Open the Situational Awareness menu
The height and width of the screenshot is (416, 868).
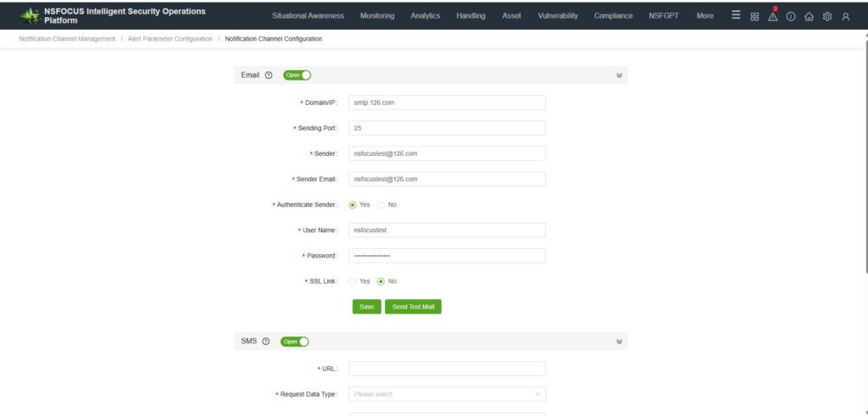pos(308,16)
